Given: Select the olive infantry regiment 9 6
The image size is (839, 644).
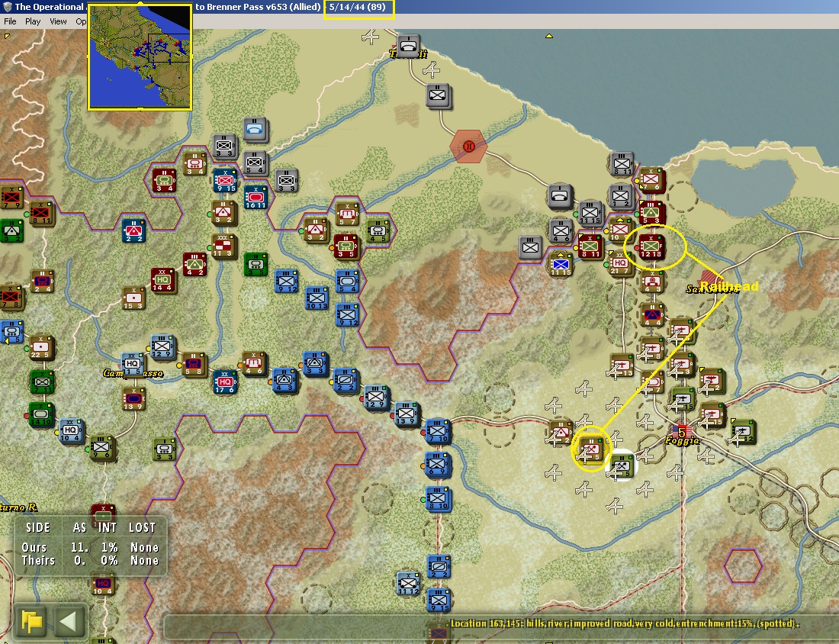Looking at the screenshot, I should [x=101, y=447].
